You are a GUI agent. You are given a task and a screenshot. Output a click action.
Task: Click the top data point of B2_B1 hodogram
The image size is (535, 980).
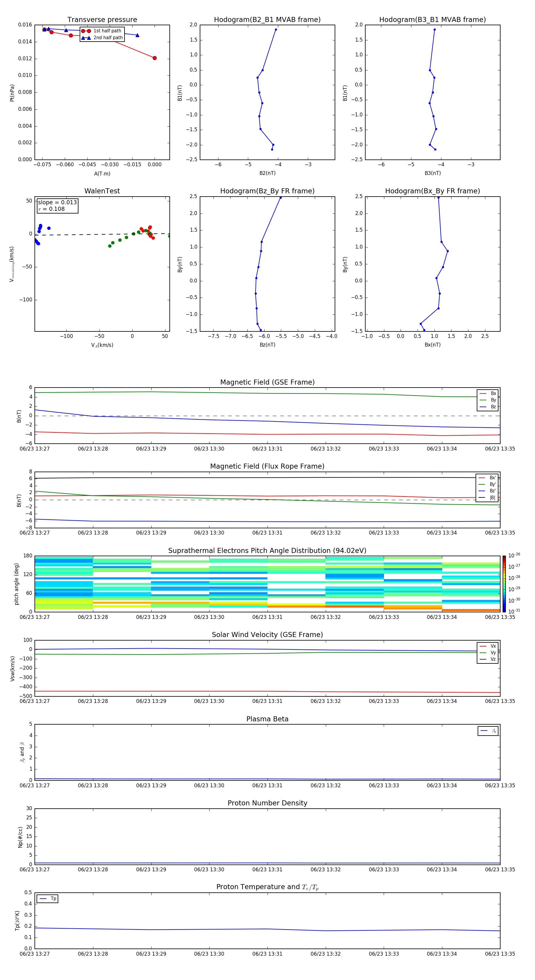[x=276, y=29]
